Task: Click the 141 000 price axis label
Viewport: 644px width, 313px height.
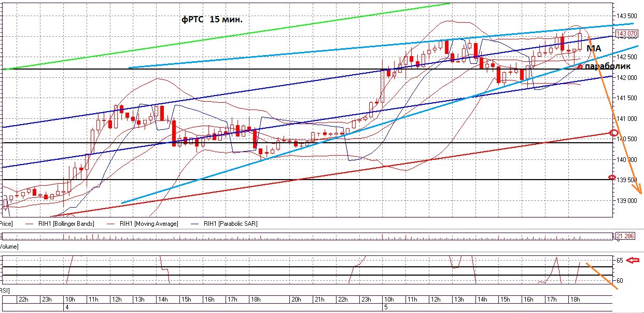Action: pos(626,118)
